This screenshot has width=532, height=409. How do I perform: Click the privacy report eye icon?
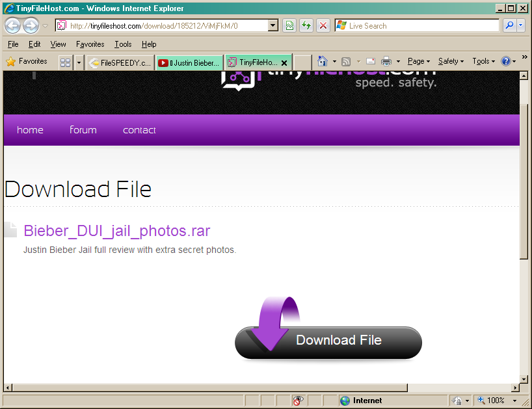pos(298,401)
